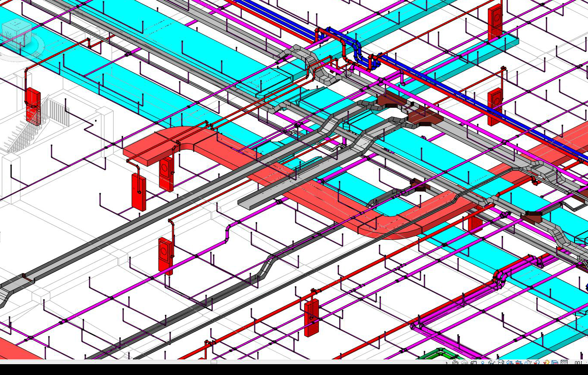Open the Visual Style cube menu

[555, 363]
